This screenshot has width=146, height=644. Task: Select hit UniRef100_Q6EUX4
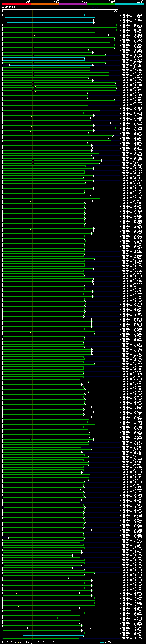point(131,116)
